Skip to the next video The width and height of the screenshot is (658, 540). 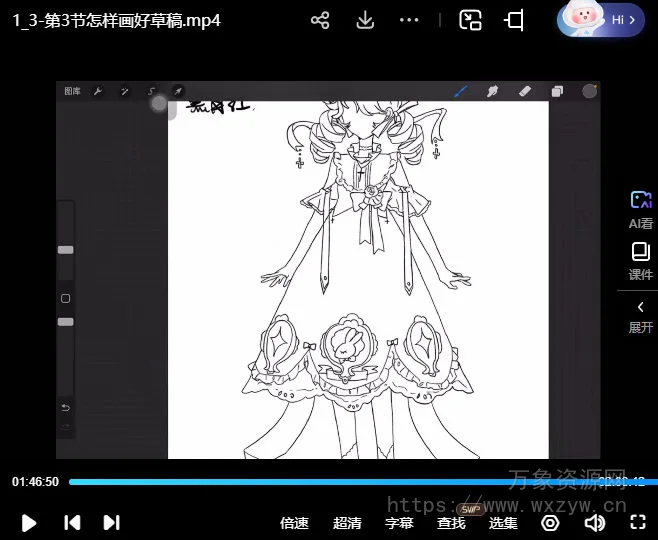pyautogui.click(x=112, y=522)
